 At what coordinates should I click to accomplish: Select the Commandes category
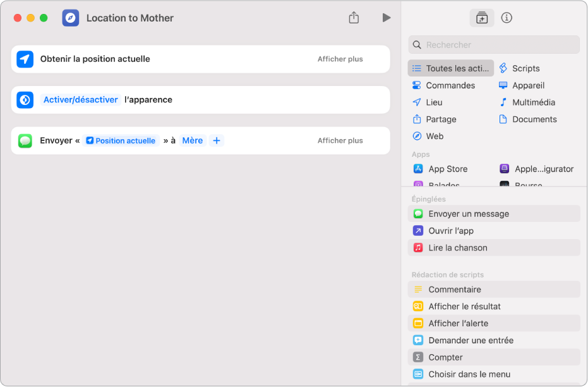point(443,85)
